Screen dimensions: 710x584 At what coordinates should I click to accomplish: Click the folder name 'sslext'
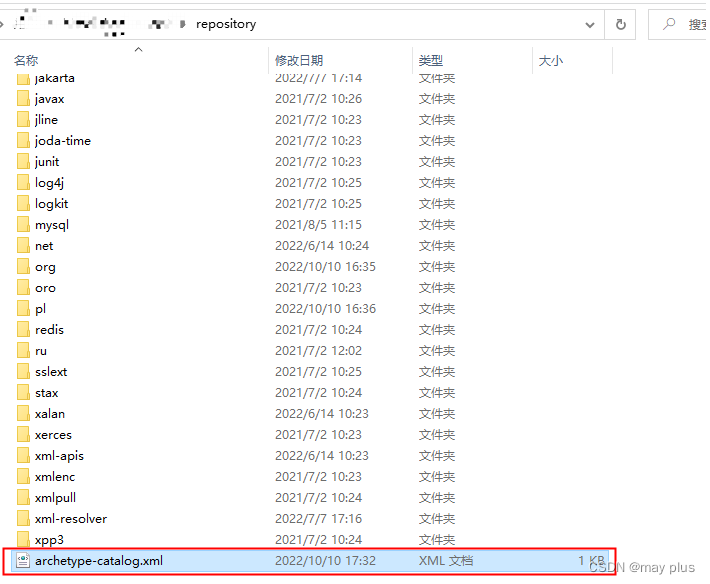click(x=51, y=372)
